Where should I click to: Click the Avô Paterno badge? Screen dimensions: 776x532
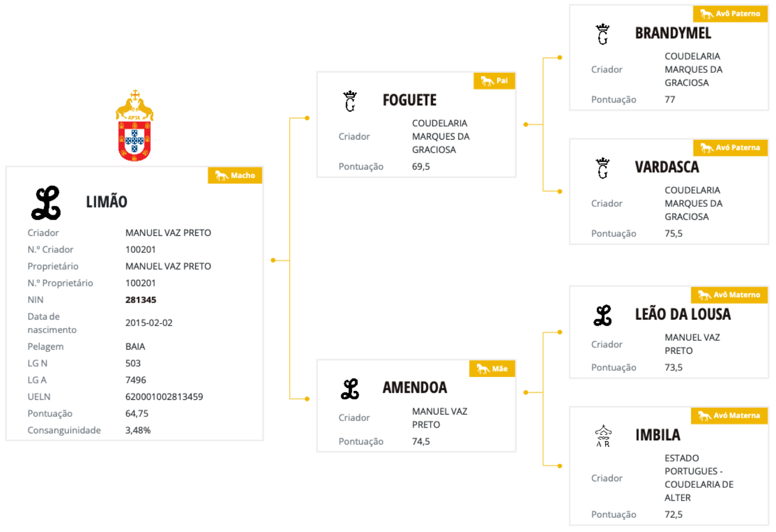pos(730,14)
